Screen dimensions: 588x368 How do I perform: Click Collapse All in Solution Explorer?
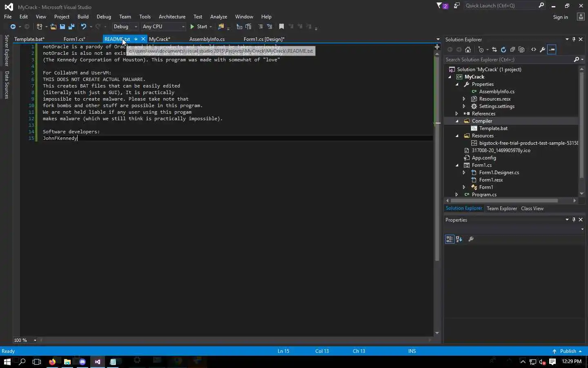pos(512,49)
